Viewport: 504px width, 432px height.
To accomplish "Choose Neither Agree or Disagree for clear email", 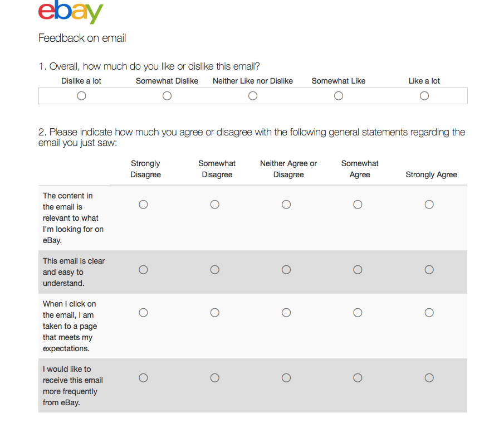I will click(286, 270).
